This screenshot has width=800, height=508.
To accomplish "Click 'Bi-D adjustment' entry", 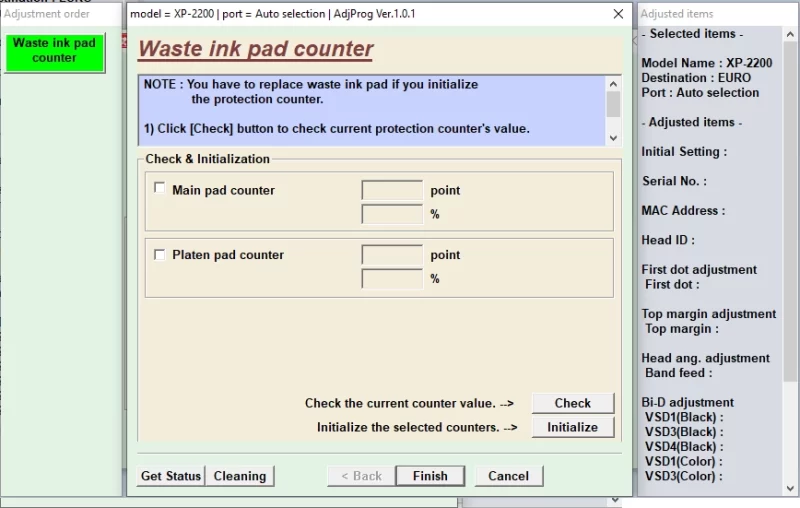I will tap(688, 402).
